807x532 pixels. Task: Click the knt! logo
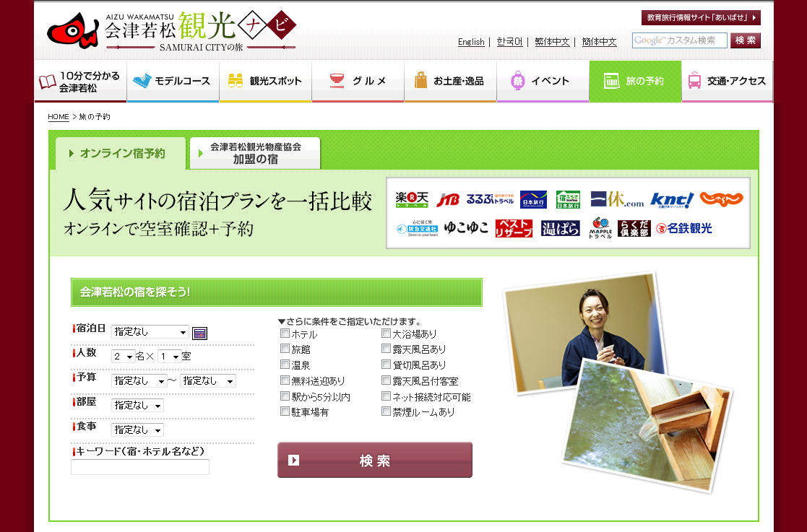pos(672,200)
